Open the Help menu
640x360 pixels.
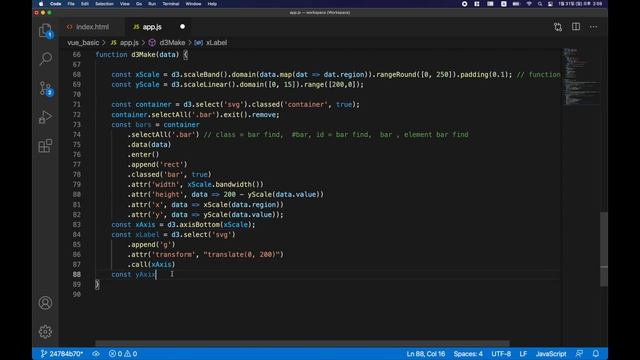212,4
